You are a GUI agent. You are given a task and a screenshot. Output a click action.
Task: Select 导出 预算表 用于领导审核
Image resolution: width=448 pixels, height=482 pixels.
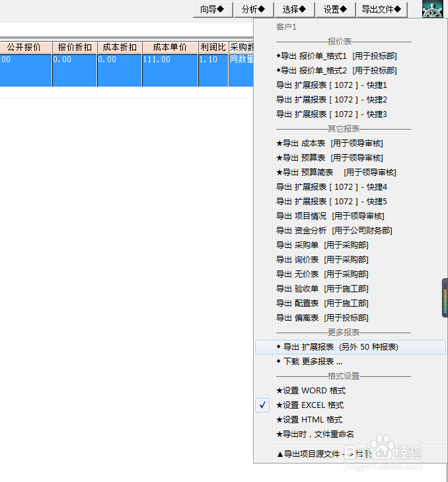point(350,158)
